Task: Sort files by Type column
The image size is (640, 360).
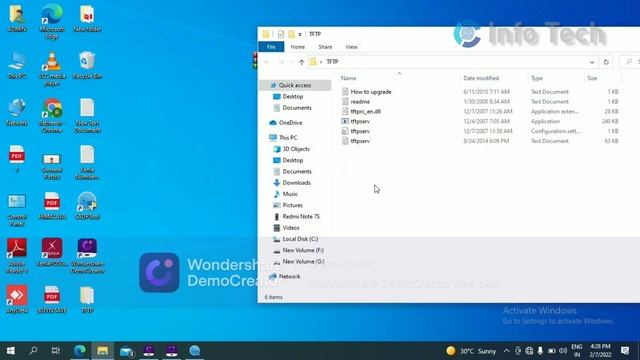Action: tap(537, 78)
